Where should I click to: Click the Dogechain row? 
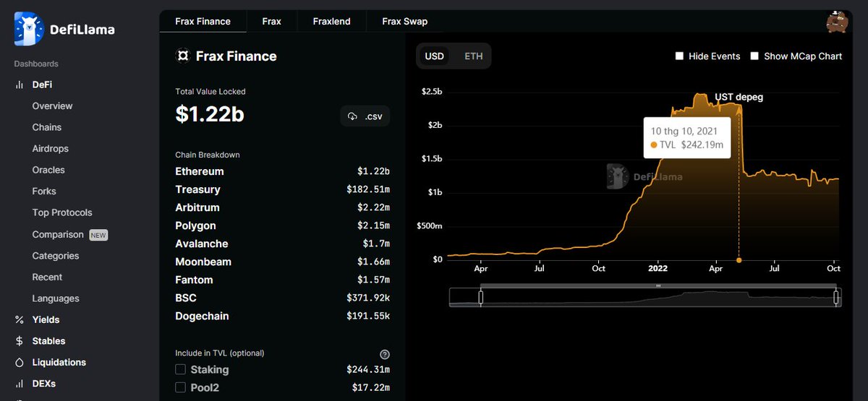(x=282, y=316)
